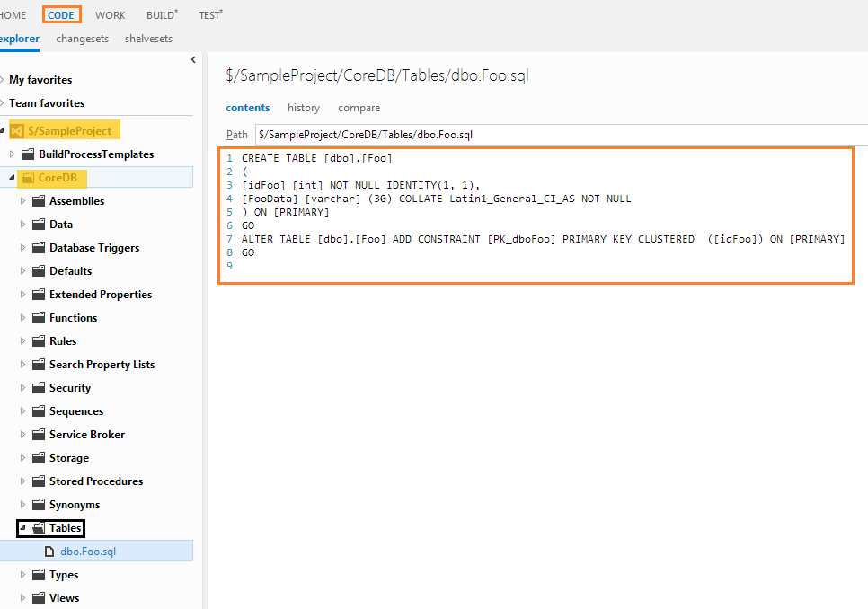The height and width of the screenshot is (609, 868).
Task: Switch to the compare tab
Action: 359,108
